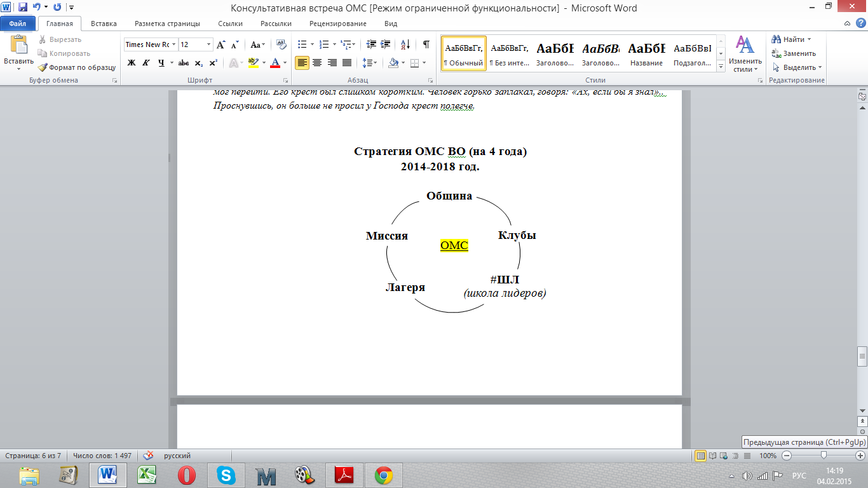This screenshot has height=488, width=868.
Task: Open numbered list dropdown arrow
Action: click(x=333, y=44)
